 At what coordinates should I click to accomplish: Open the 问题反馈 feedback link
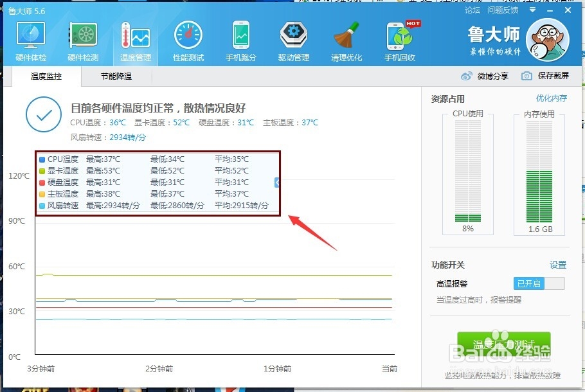point(503,10)
